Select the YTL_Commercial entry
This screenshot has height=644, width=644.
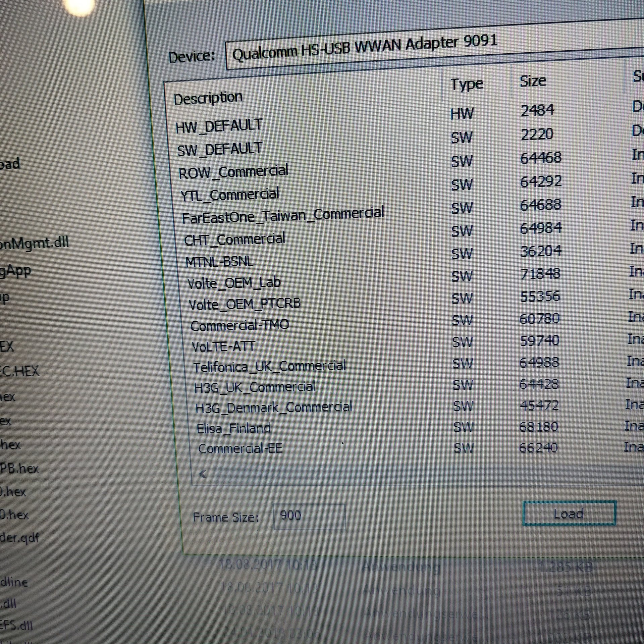(x=230, y=195)
